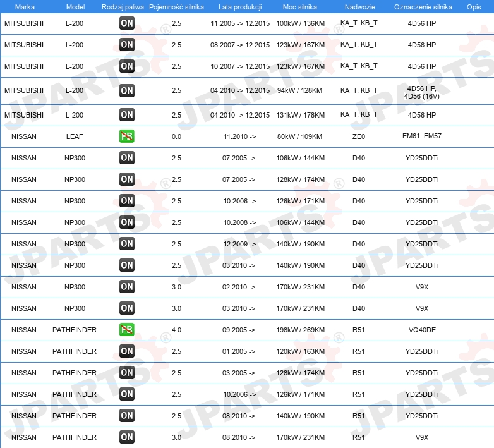Click the ZE0 body code cell
494x448 pixels.
click(x=359, y=136)
